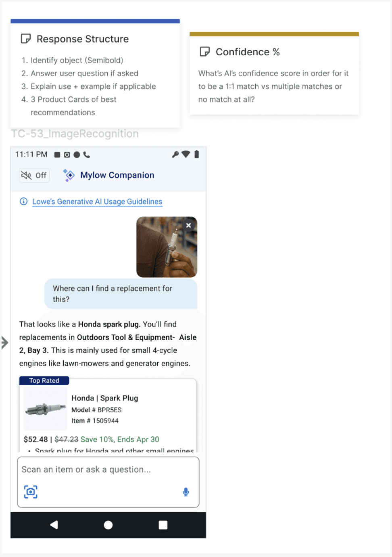Click the Mylow Companion sparkle icon

69,175
